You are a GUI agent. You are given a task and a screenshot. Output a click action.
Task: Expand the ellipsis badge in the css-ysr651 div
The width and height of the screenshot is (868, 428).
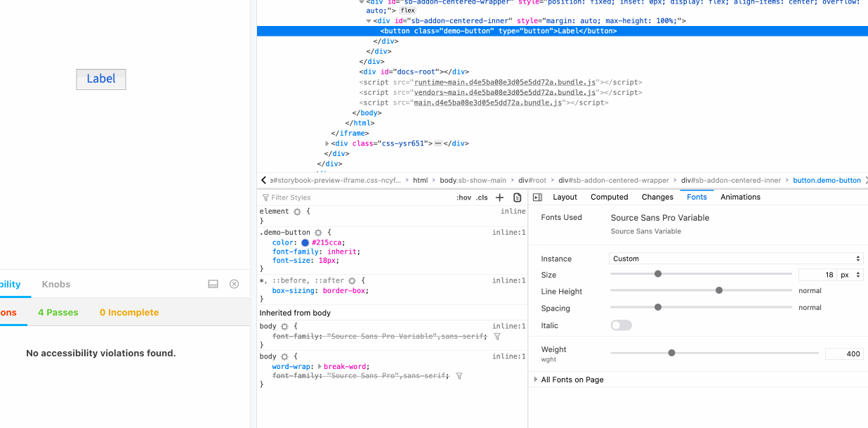[x=438, y=143]
